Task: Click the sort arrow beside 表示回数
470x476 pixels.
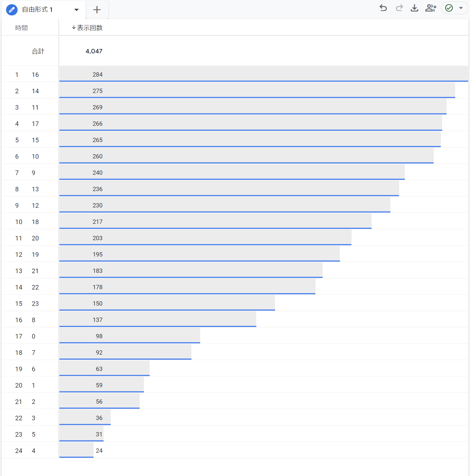Action: [74, 28]
